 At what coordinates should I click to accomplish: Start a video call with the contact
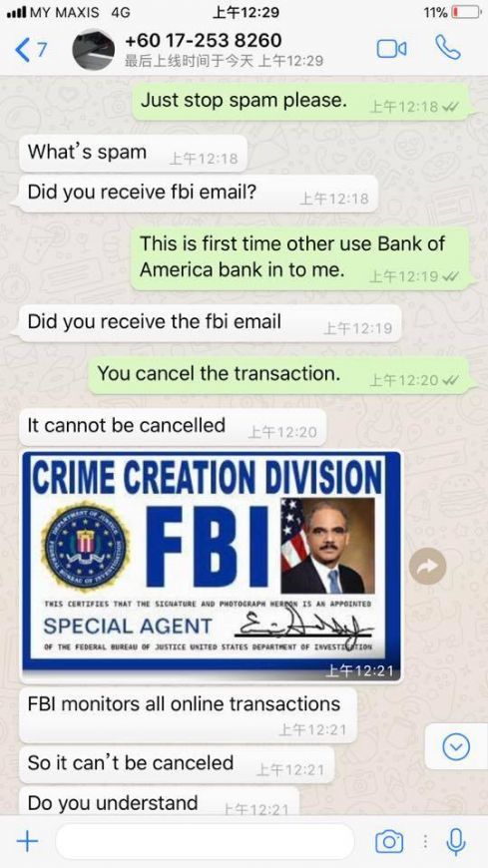[391, 49]
